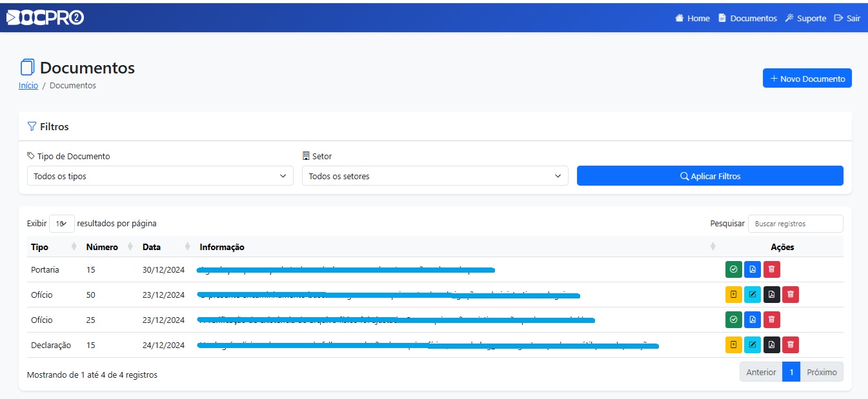This screenshot has height=399, width=868.
Task: Expand the Setor dropdown
Action: [435, 176]
